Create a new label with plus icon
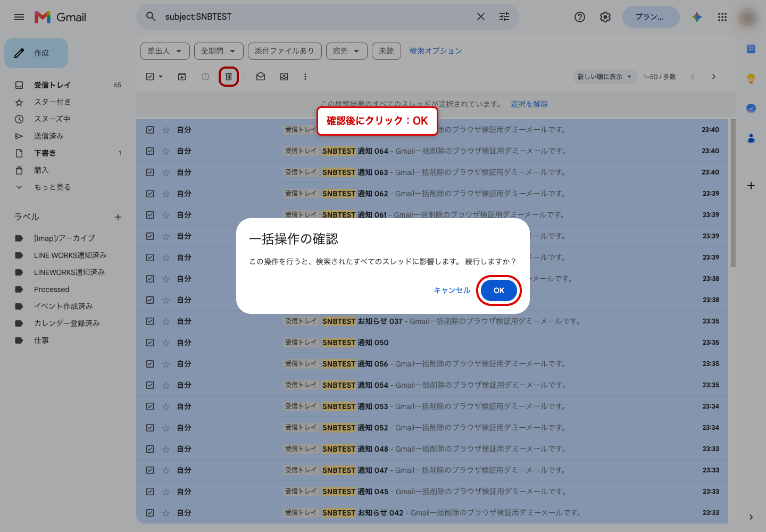Image resolution: width=766 pixels, height=532 pixels. (118, 217)
